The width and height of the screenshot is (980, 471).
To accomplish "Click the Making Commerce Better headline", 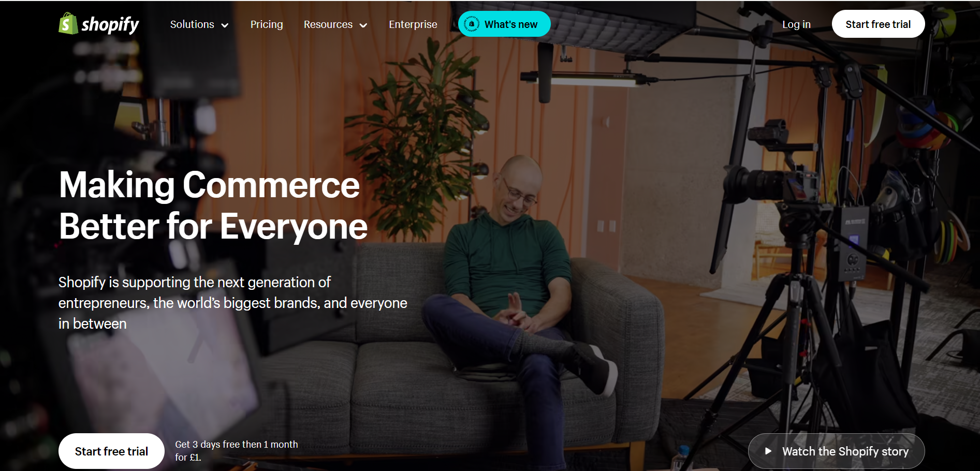I will click(213, 204).
